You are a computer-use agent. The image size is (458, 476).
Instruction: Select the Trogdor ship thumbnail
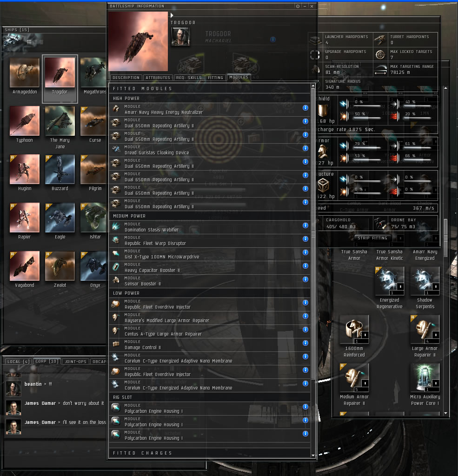click(x=60, y=73)
